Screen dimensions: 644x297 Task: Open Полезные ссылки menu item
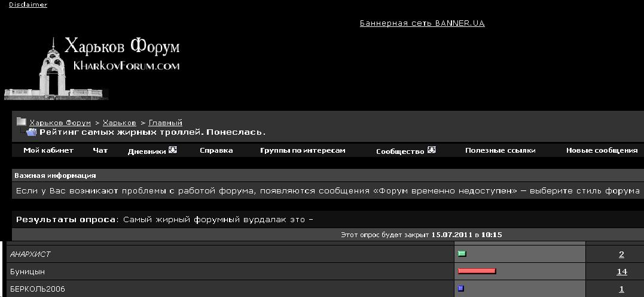tap(500, 150)
